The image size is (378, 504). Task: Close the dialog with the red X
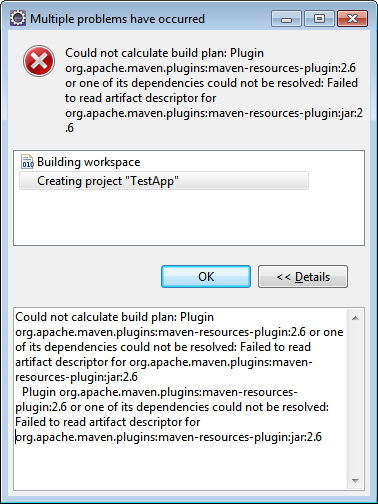(352, 19)
